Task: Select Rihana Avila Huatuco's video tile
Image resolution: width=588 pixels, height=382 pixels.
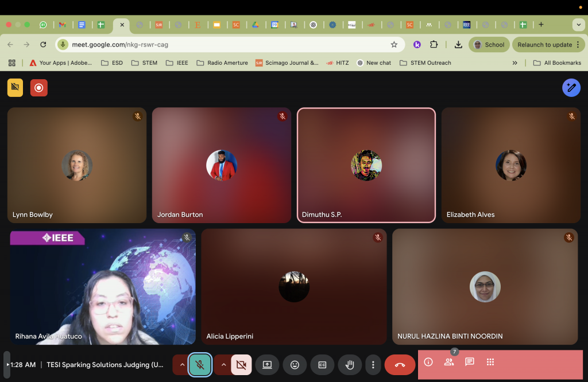Action: pyautogui.click(x=103, y=287)
